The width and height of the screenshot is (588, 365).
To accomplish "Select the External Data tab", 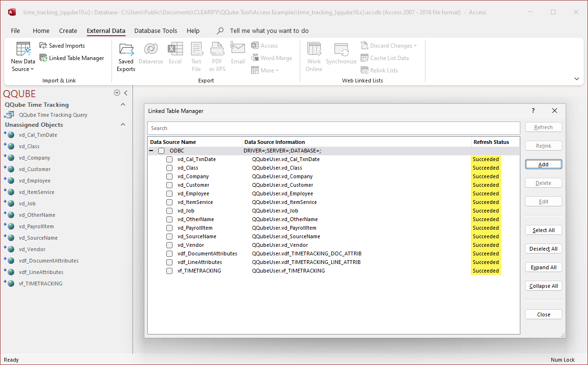I will click(x=106, y=30).
